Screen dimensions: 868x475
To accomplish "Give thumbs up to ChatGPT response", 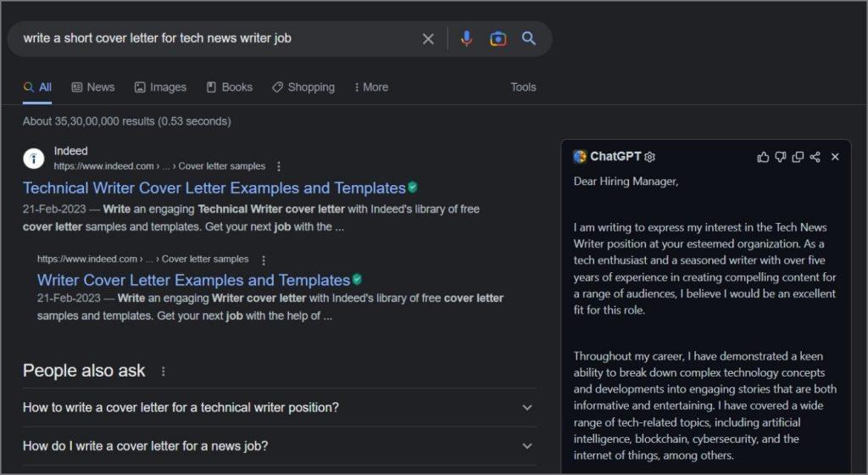I will (x=763, y=157).
